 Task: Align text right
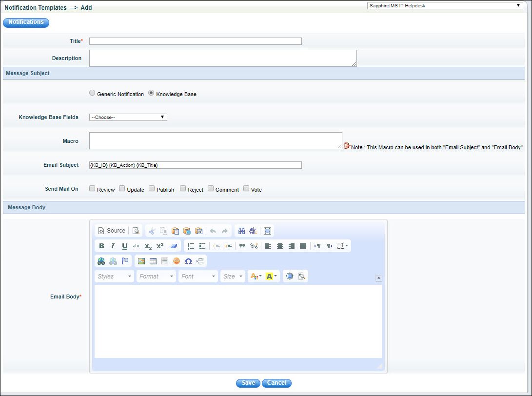[292, 246]
